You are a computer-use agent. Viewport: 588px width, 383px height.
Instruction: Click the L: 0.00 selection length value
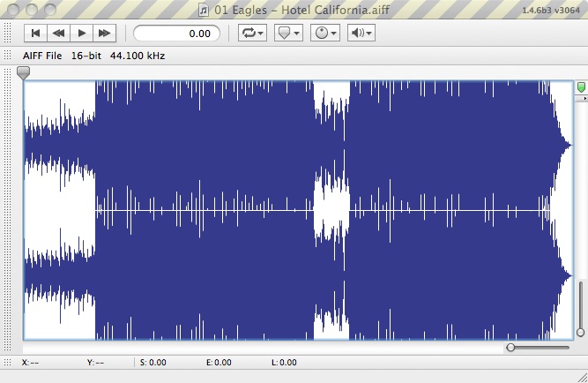tap(284, 363)
